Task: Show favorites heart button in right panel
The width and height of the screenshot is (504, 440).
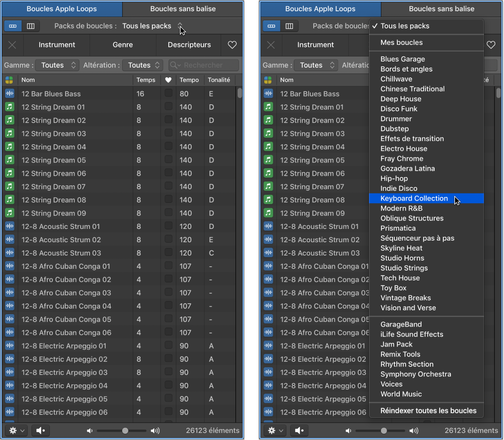Action: (491, 45)
